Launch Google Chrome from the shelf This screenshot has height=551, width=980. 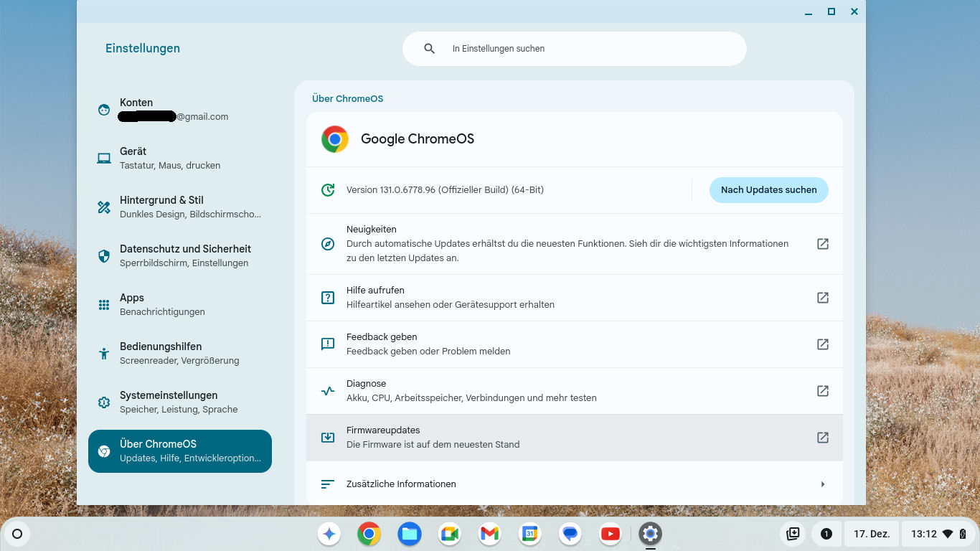click(x=369, y=534)
